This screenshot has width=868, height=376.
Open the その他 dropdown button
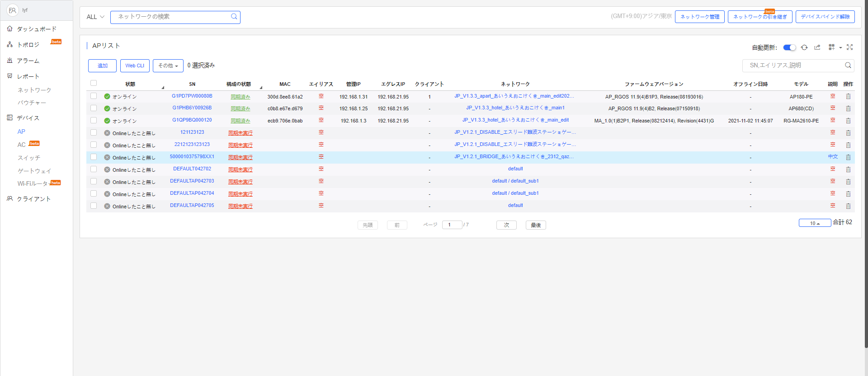[x=168, y=66]
